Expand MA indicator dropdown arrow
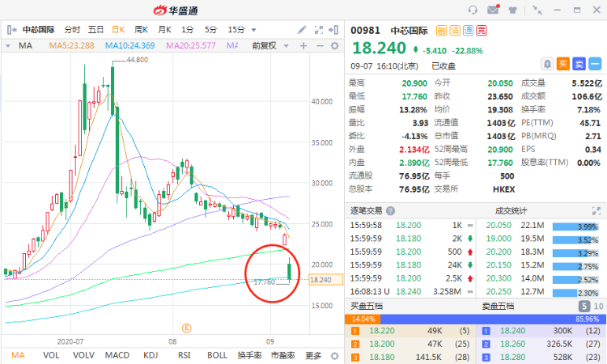Image resolution: width=607 pixels, height=364 pixels. pos(8,46)
